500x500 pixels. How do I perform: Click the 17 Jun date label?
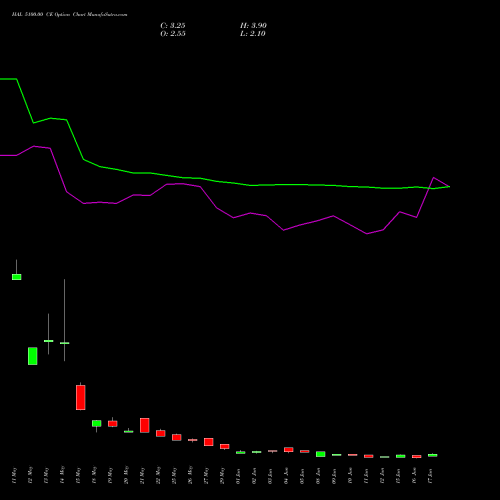pyautogui.click(x=430, y=476)
